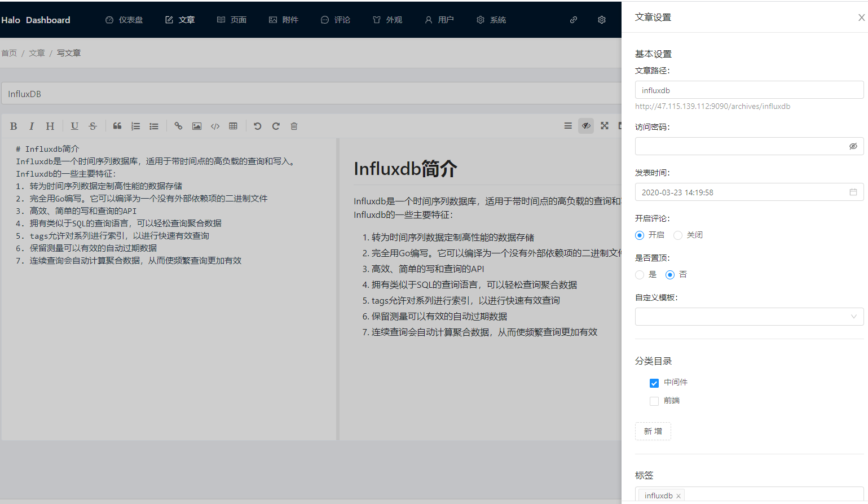Clear editor content with trash icon
Viewport: 868px width, 504px height.
294,126
